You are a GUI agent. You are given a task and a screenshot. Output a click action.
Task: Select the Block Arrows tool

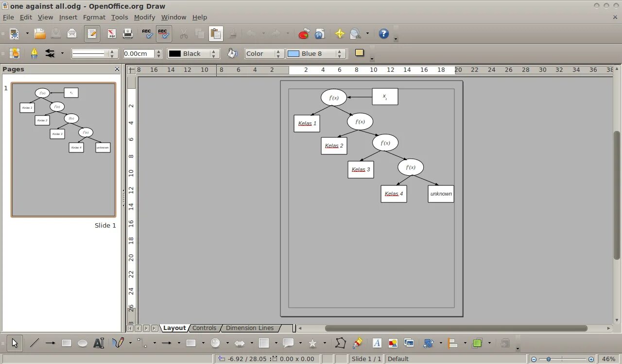coord(240,343)
